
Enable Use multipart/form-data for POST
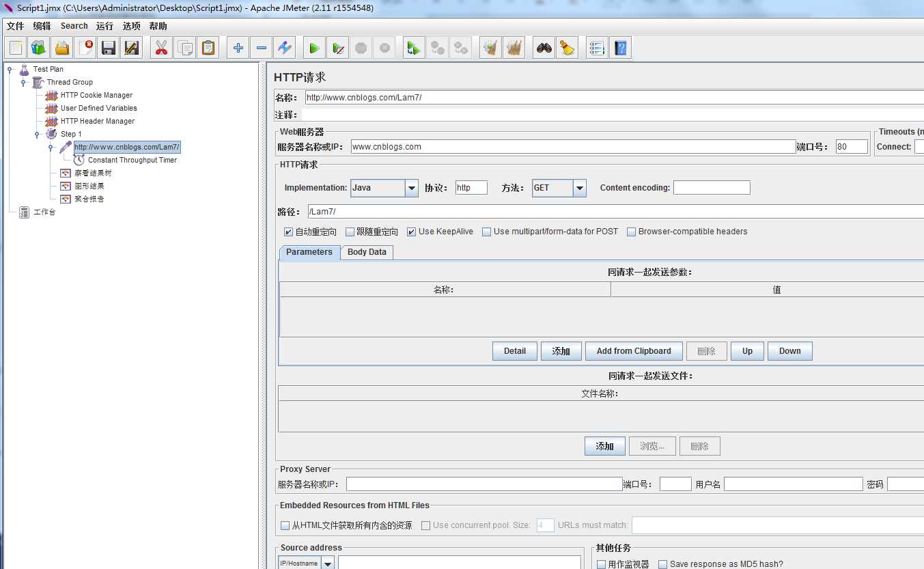point(486,232)
